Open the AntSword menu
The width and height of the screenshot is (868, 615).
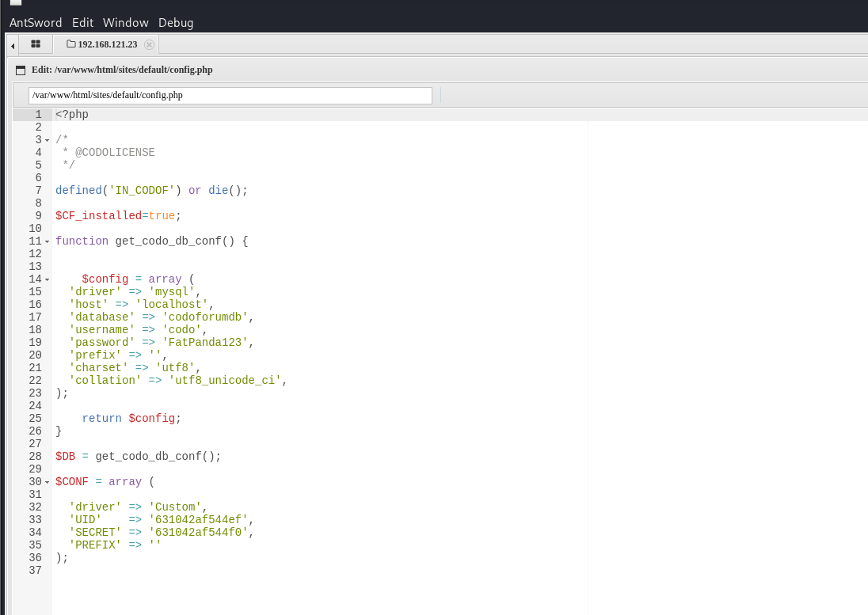pos(36,23)
